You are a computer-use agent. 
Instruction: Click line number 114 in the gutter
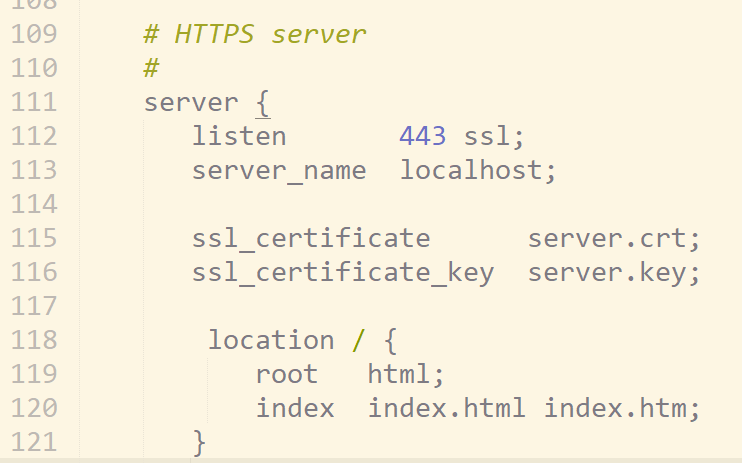[34, 205]
